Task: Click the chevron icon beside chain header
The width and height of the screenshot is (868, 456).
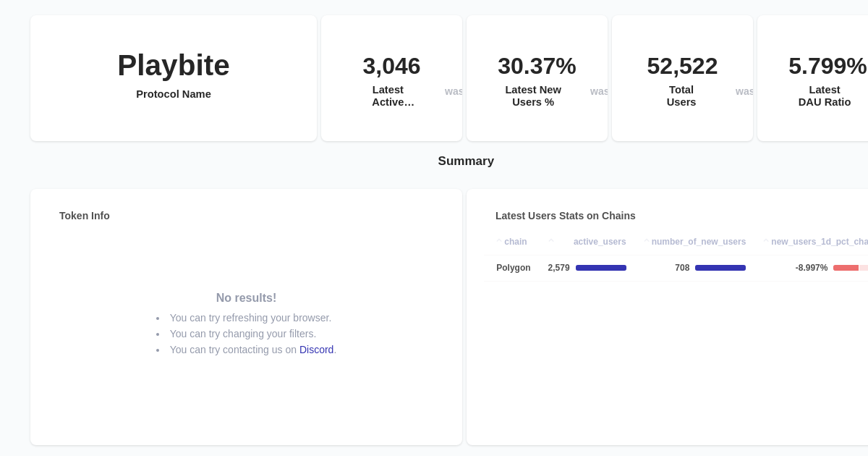Action: pyautogui.click(x=499, y=241)
